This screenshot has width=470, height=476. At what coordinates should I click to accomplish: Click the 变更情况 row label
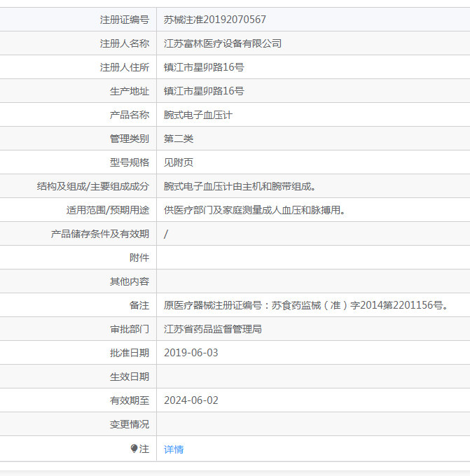tap(130, 424)
